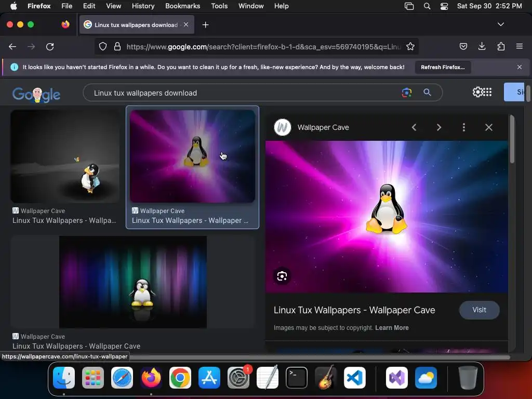The image size is (532, 399).
Task: Open the extensions puzzle icon
Action: coord(501,46)
